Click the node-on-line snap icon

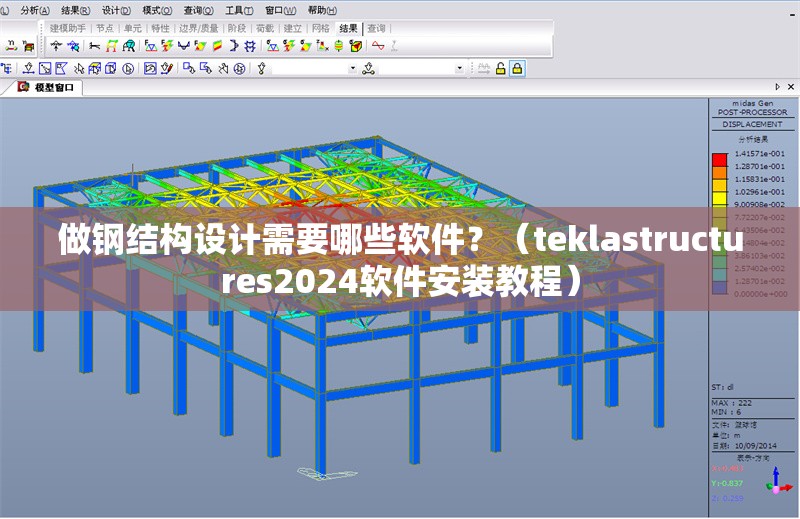[x=28, y=68]
